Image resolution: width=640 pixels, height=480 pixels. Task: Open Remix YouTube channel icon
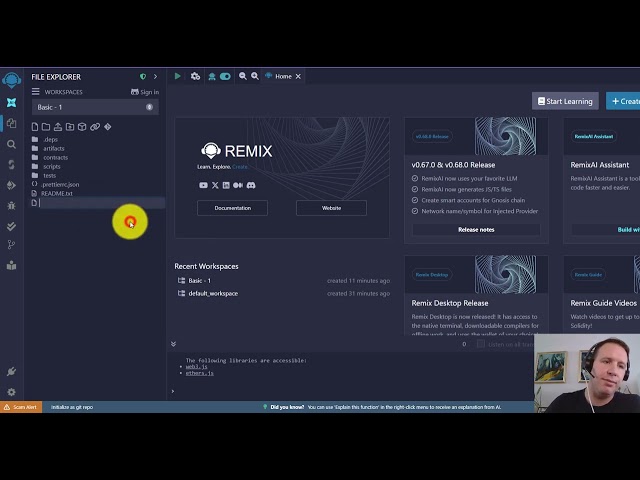(x=203, y=185)
